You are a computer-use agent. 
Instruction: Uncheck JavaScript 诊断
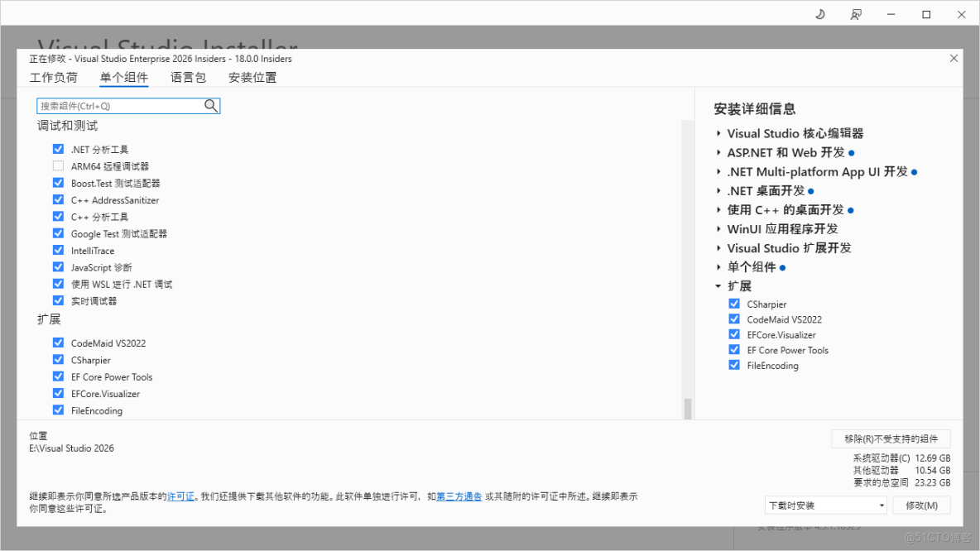click(58, 266)
